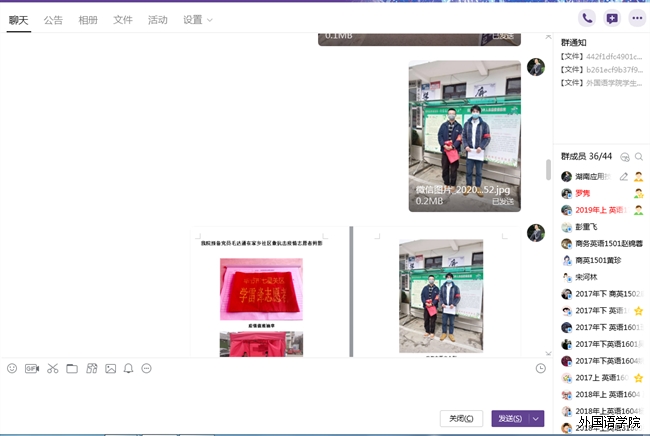The width and height of the screenshot is (650, 436).
Task: Open the invite-to-chat icon in header
Action: 612,19
